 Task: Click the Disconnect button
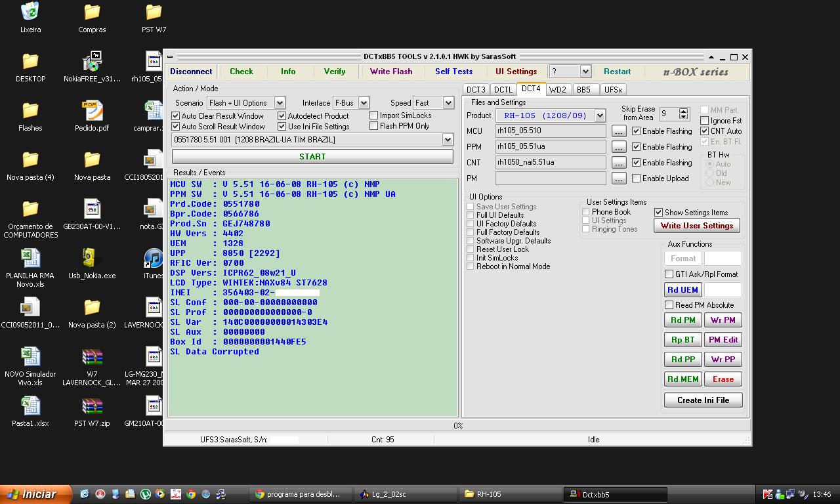coord(191,72)
